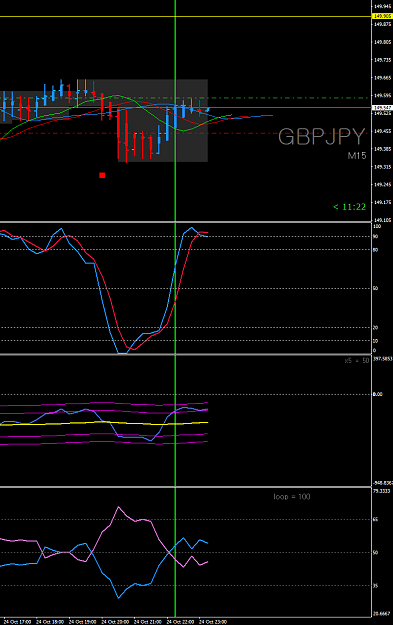Click the 149.385 price scale value
Viewport: 393px width, 625px height.
click(383, 149)
